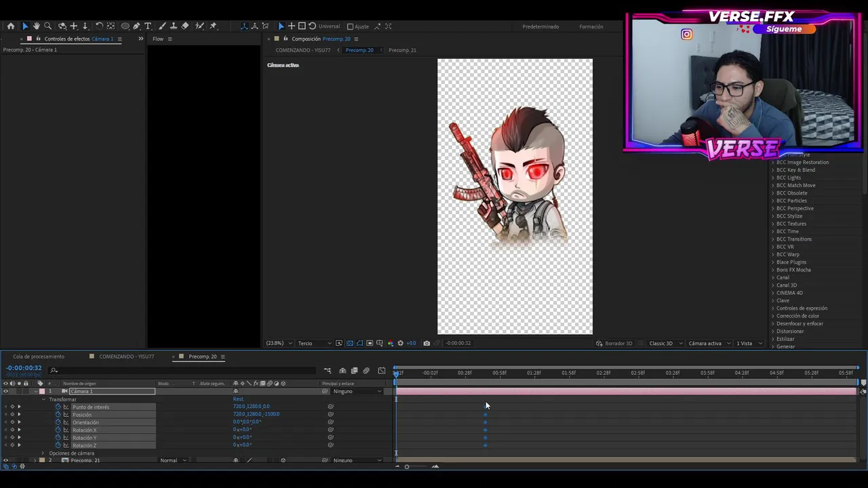This screenshot has height=488, width=868.
Task: Select the Pen tool
Action: click(136, 26)
